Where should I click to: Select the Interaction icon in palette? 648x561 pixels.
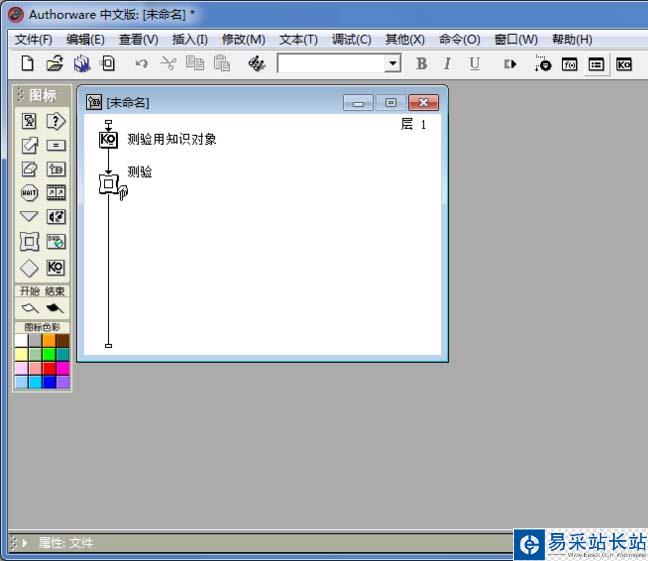[x=56, y=121]
